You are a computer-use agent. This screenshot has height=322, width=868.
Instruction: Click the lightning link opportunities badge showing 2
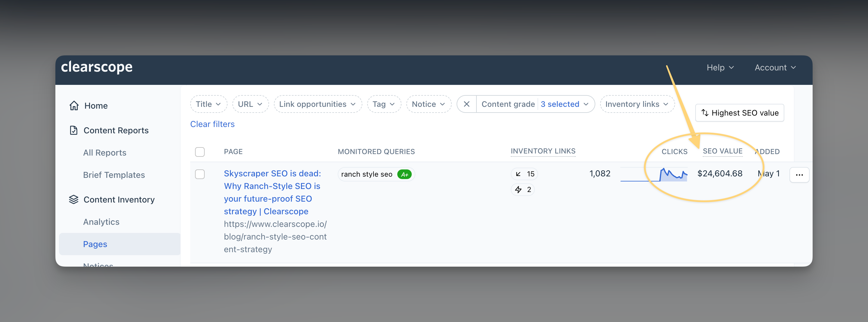click(x=522, y=190)
